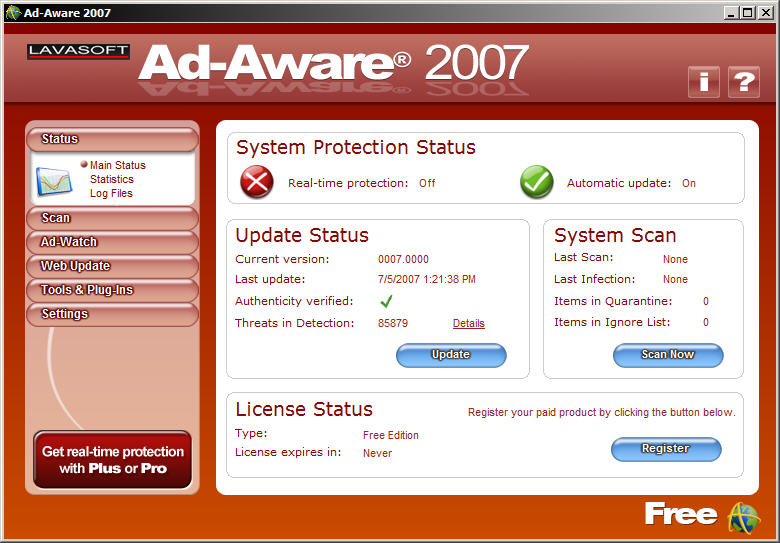Start a scan with Scan Now
Viewport: 780px width, 543px height.
[x=668, y=355]
